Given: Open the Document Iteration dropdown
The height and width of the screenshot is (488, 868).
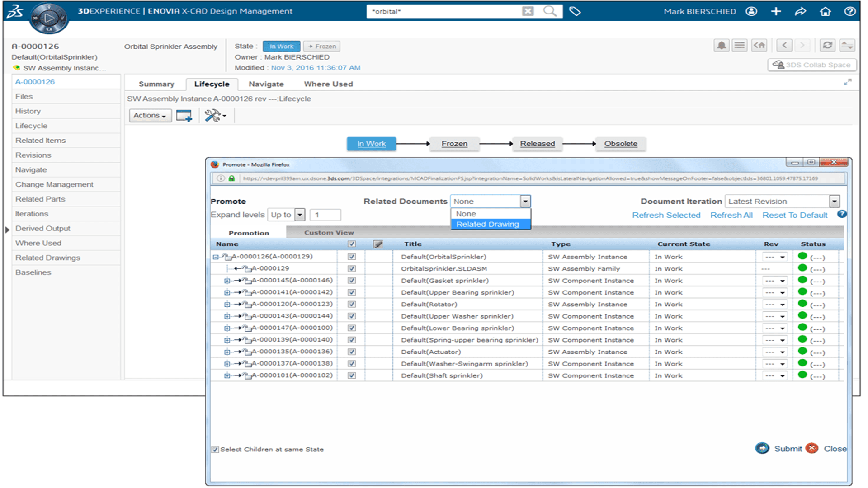Looking at the screenshot, I should 782,202.
